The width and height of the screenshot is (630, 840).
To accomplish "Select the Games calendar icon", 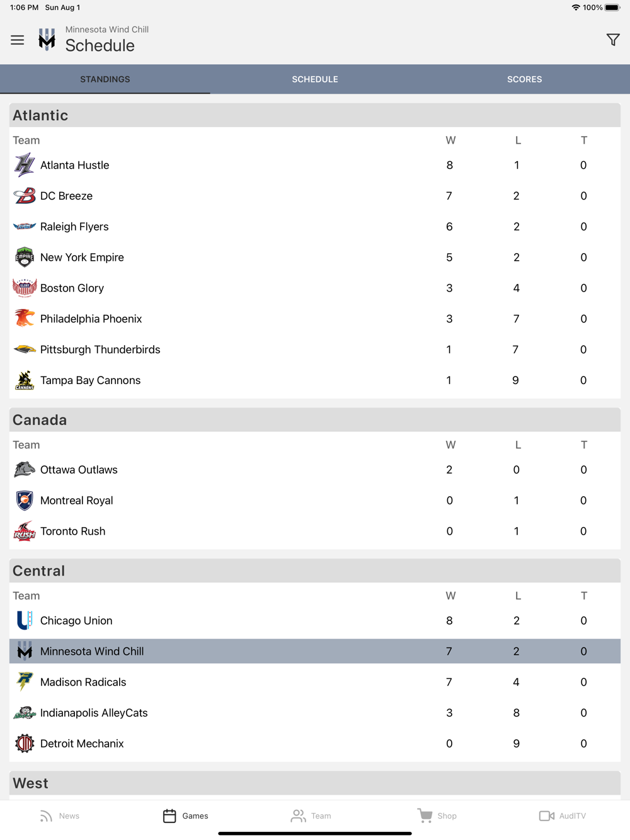I will (x=169, y=816).
